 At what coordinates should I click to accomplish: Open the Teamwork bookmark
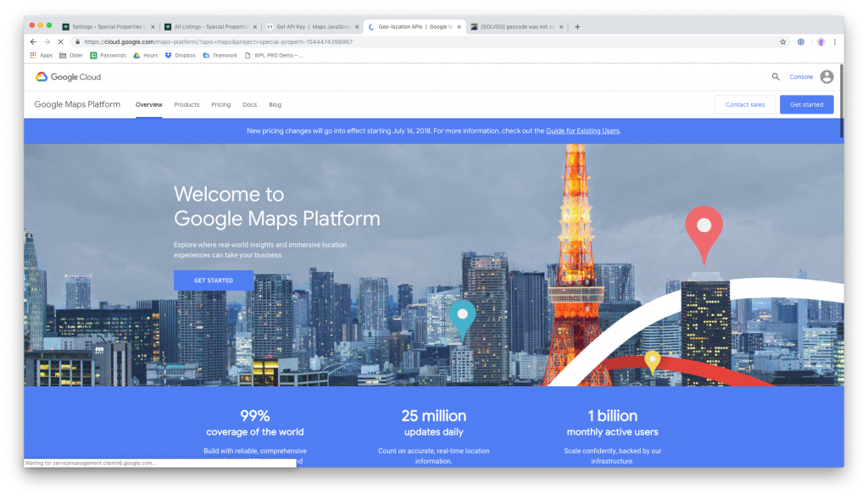220,55
